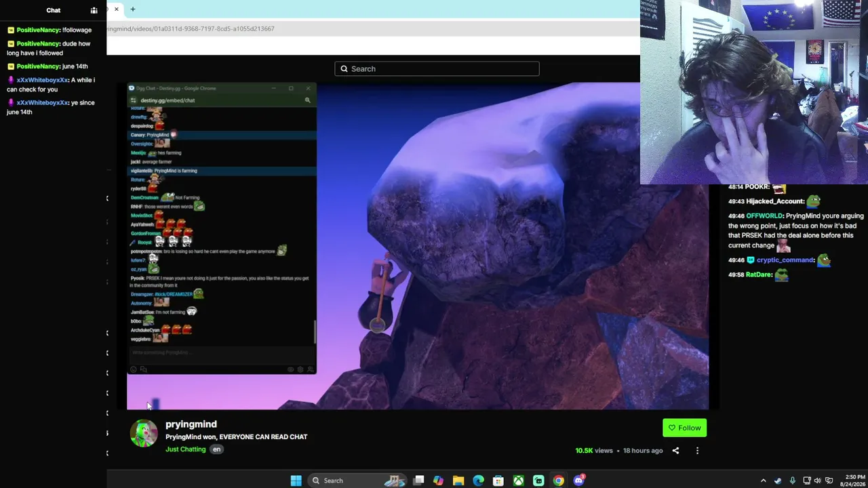
Task: Open Dgg chat user list icon
Action: 311,369
